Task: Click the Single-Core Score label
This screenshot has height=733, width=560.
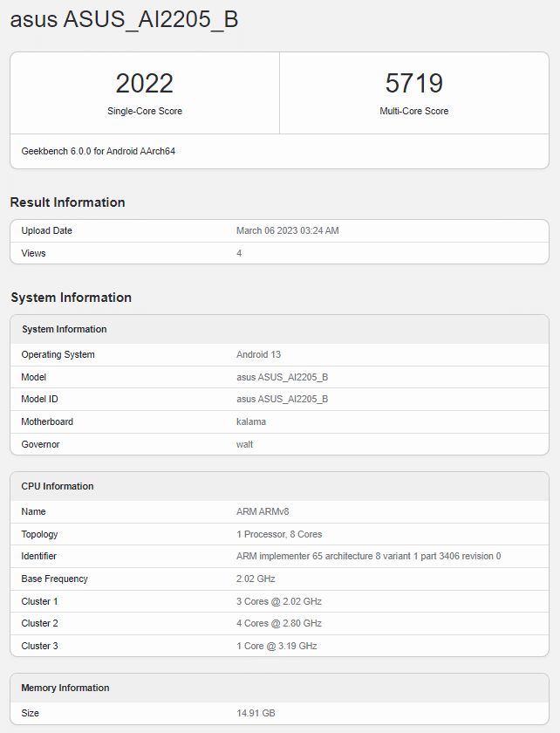Action: pyautogui.click(x=145, y=112)
